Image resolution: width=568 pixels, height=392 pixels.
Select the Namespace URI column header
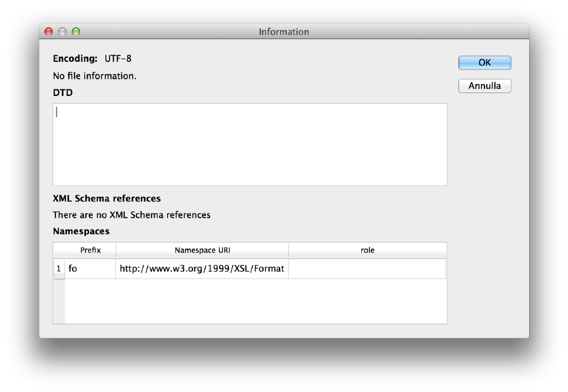point(202,250)
